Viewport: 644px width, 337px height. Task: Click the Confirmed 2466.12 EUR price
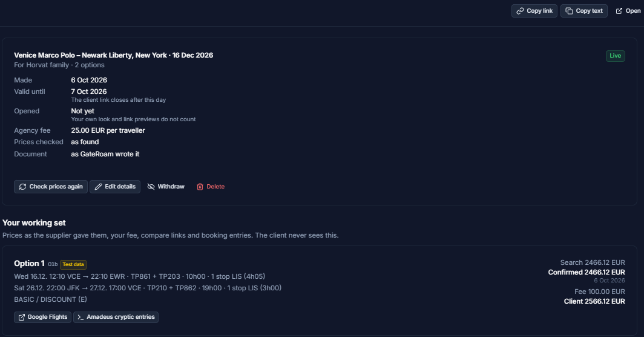tap(586, 272)
